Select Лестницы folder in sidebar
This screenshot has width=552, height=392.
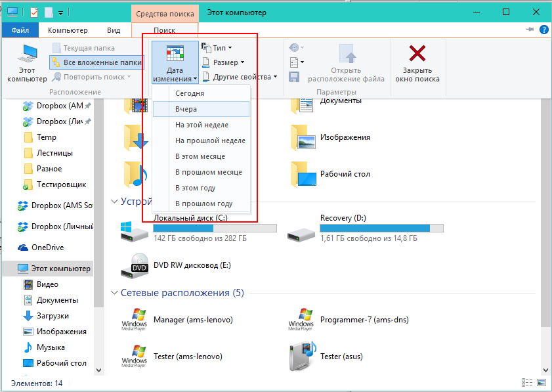(49, 153)
